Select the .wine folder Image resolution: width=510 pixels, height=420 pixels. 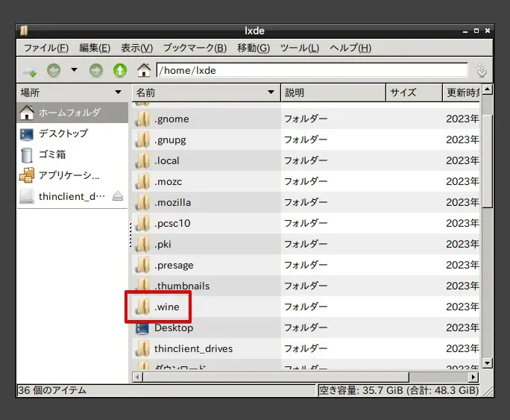point(166,307)
